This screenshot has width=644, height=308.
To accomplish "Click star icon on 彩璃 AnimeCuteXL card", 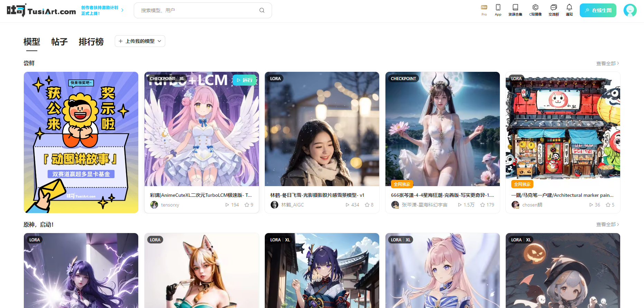I will click(x=247, y=205).
